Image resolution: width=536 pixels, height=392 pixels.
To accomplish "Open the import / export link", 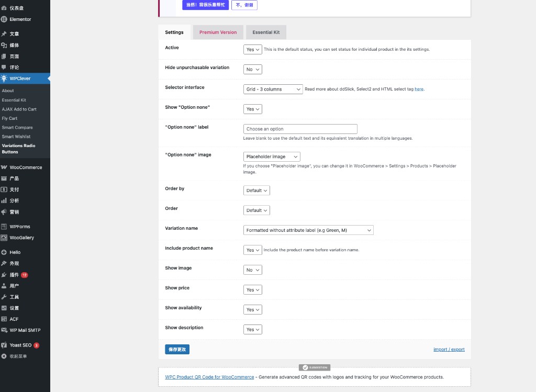I will point(449,349).
